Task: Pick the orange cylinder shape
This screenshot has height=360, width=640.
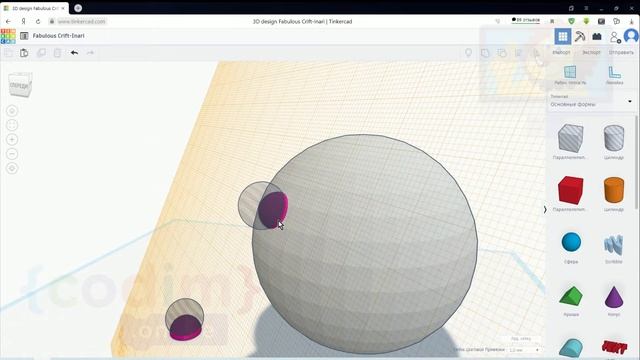Action: (x=613, y=190)
